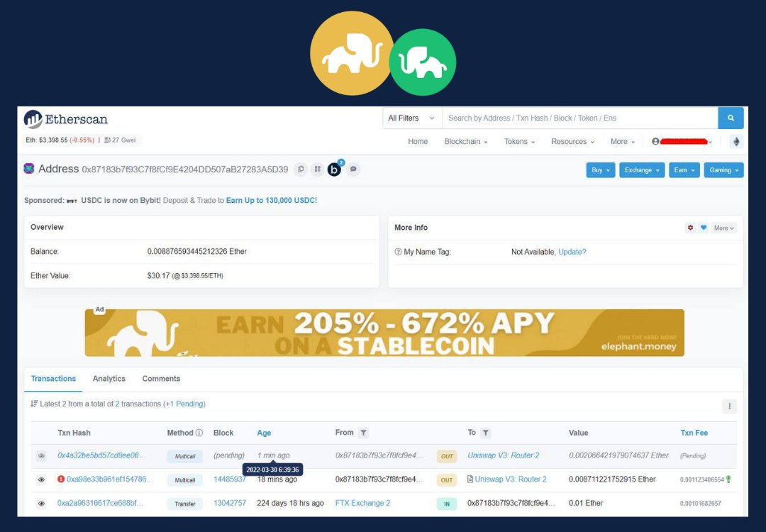This screenshot has width=766, height=532.
Task: Open the vertical three-dot options menu
Action: pos(729,406)
